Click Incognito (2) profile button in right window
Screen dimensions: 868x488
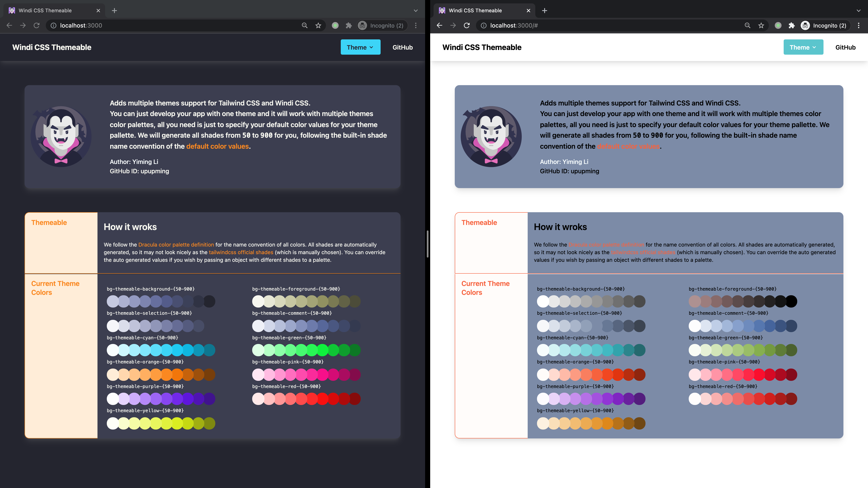(x=824, y=25)
